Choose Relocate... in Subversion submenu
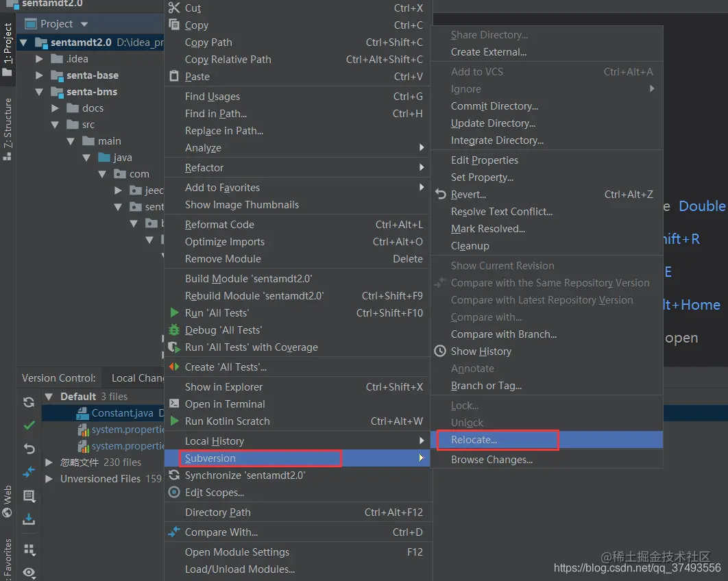Image resolution: width=728 pixels, height=581 pixels. click(x=546, y=439)
